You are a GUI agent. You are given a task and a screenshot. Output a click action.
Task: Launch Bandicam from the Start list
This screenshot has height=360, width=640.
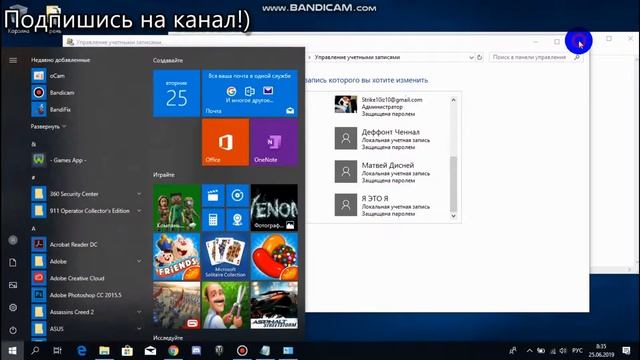[86, 93]
